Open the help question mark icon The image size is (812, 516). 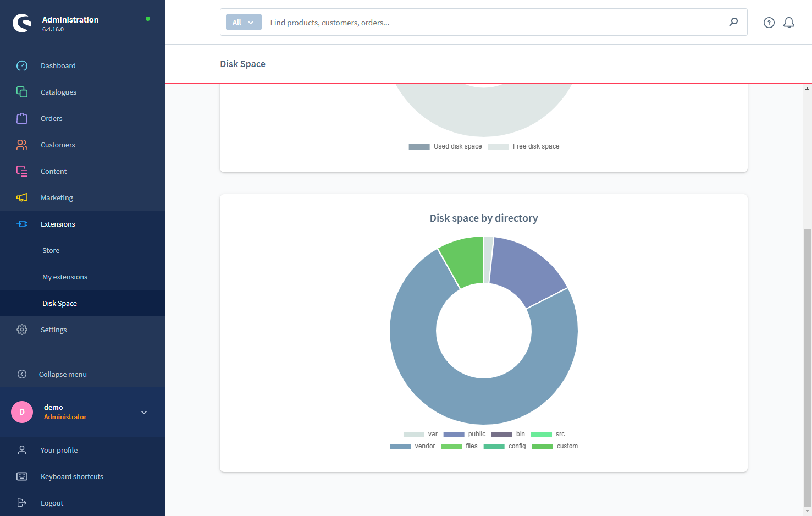click(769, 23)
